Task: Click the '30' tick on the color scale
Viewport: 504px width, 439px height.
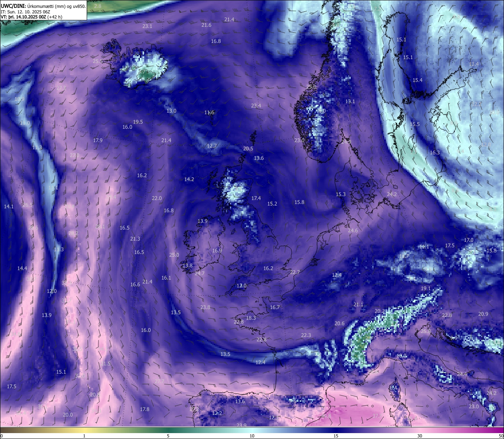Action: (420, 436)
